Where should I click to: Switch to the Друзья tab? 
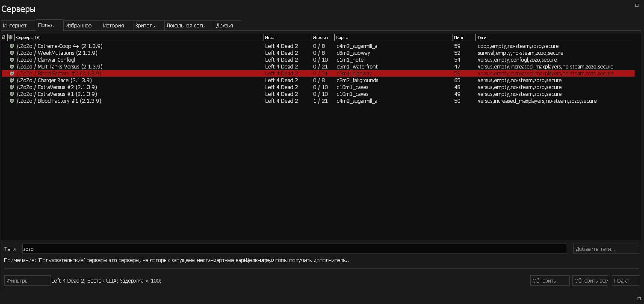point(227,25)
